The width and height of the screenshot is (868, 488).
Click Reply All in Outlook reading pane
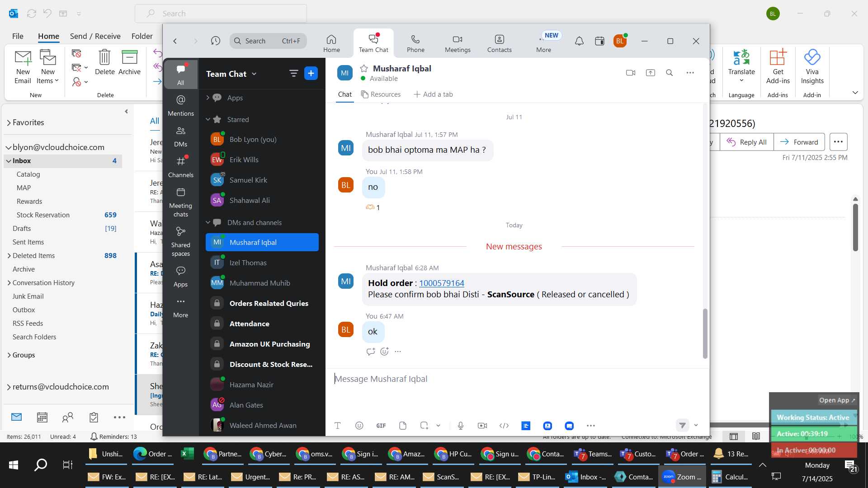click(746, 142)
